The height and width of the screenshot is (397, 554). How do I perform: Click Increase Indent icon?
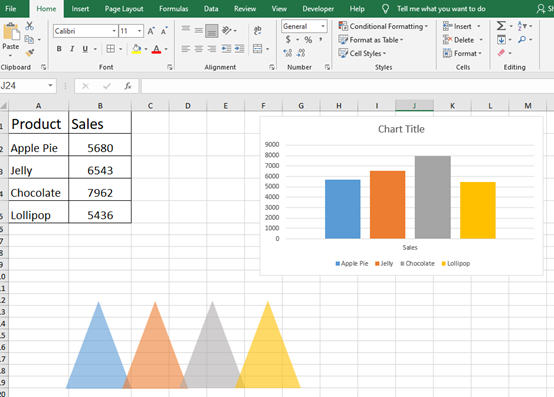pos(240,49)
